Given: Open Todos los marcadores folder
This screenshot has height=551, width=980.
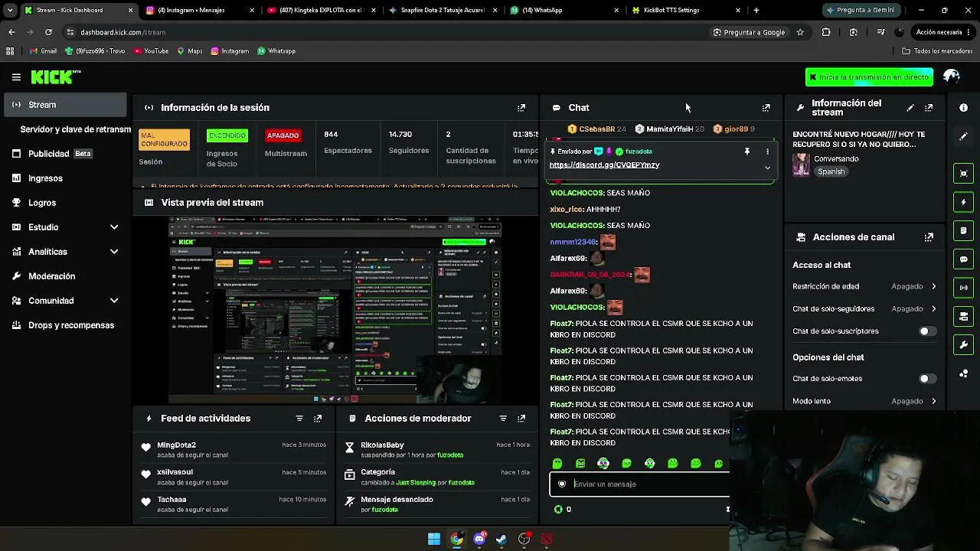Looking at the screenshot, I should 937,51.
